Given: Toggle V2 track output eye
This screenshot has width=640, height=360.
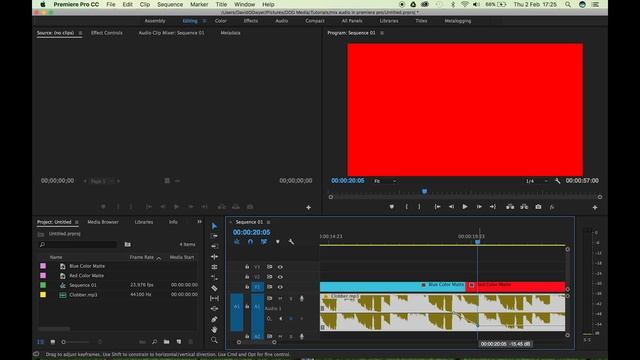Looking at the screenshot, I should pyautogui.click(x=280, y=277).
